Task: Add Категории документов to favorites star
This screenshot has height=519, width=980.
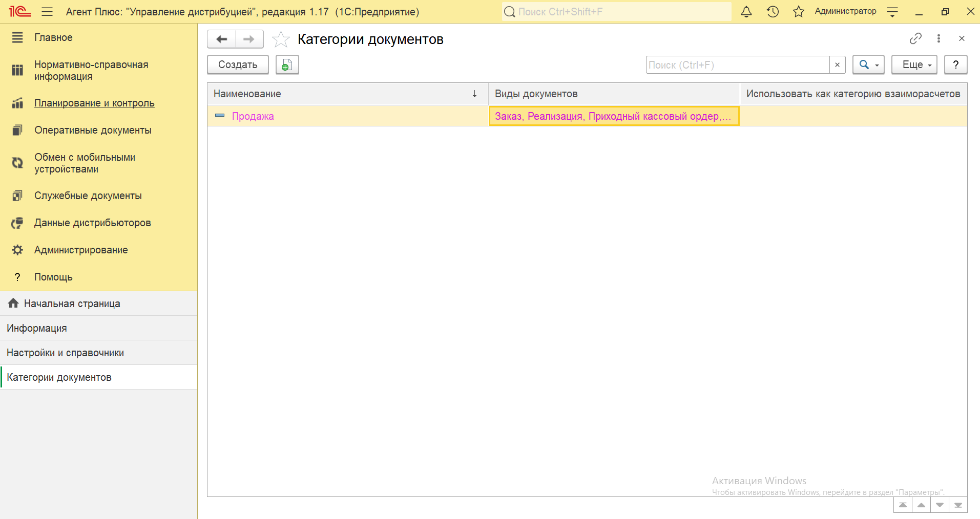Action: point(281,39)
